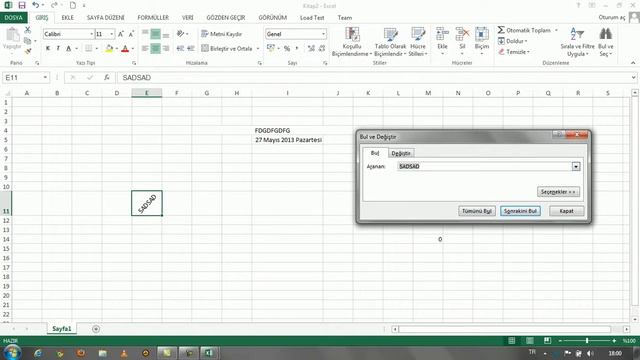Toggle Metni Kaydır wrap text
The image size is (640, 360).
222,34
